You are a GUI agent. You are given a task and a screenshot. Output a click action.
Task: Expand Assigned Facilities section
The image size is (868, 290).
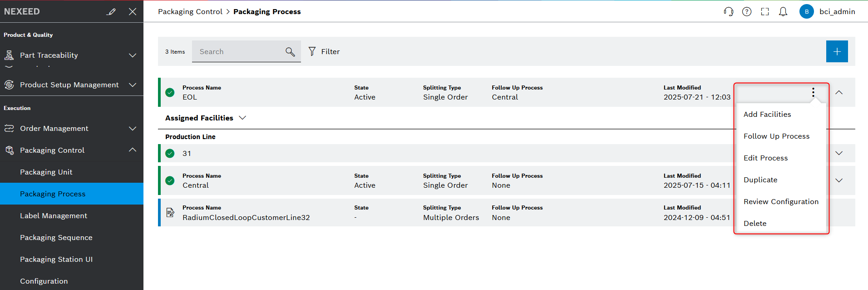click(x=242, y=118)
